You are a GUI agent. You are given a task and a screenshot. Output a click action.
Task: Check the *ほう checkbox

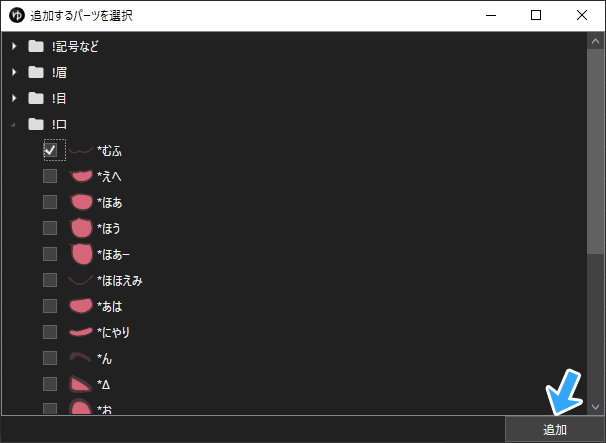50,228
